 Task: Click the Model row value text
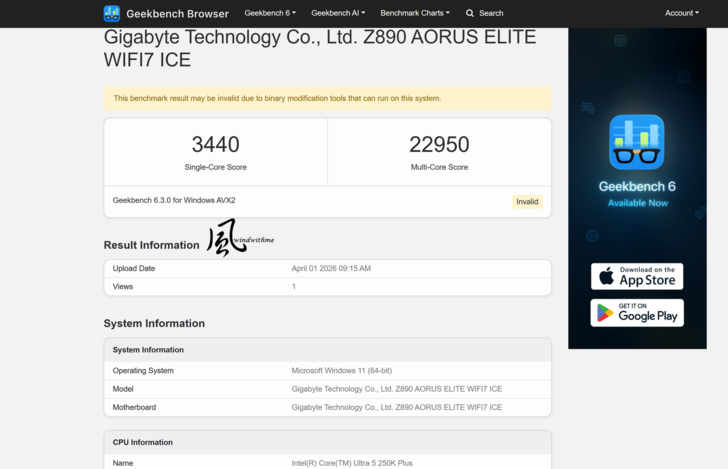396,389
